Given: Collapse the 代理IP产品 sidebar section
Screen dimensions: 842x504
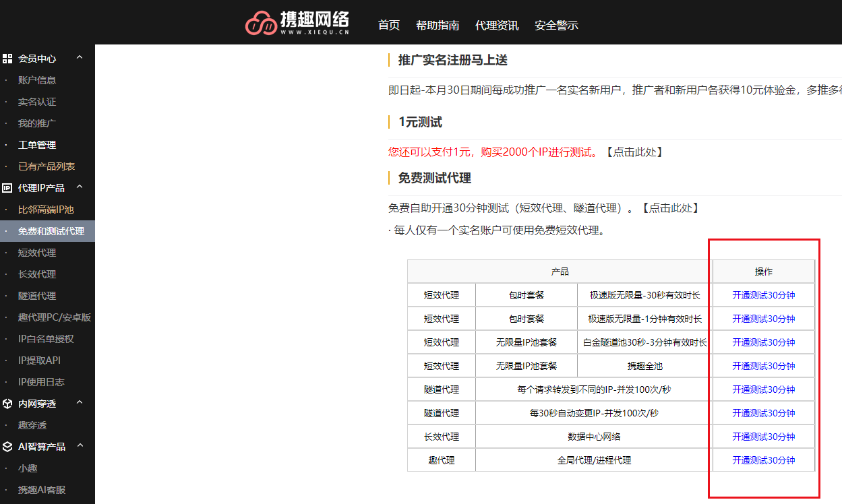Looking at the screenshot, I should pyautogui.click(x=80, y=187).
